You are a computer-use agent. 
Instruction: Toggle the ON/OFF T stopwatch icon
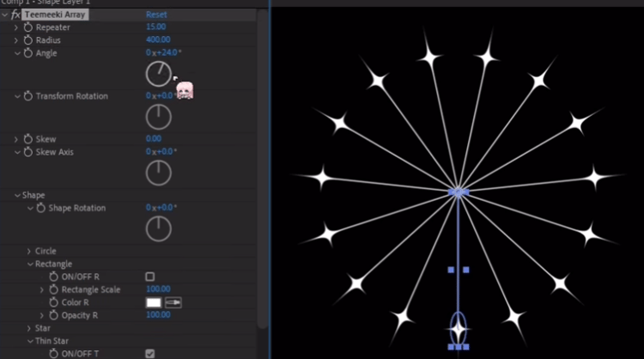point(53,353)
